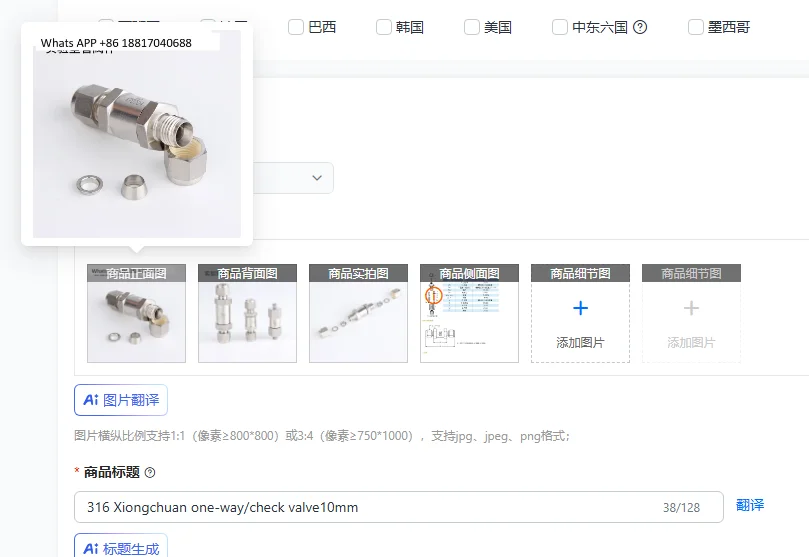
Task: Check the 巴西 country checkbox
Action: 296,27
